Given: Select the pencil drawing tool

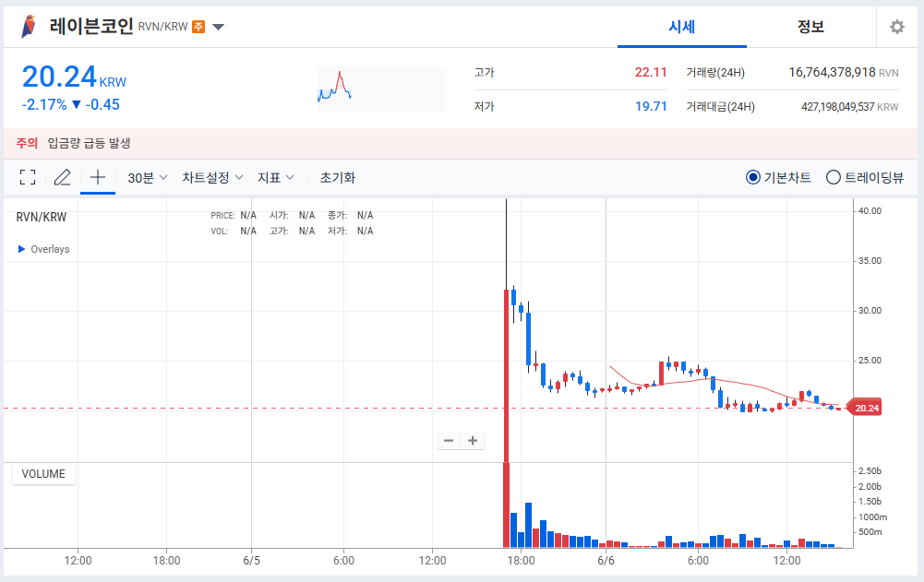Looking at the screenshot, I should (x=63, y=177).
